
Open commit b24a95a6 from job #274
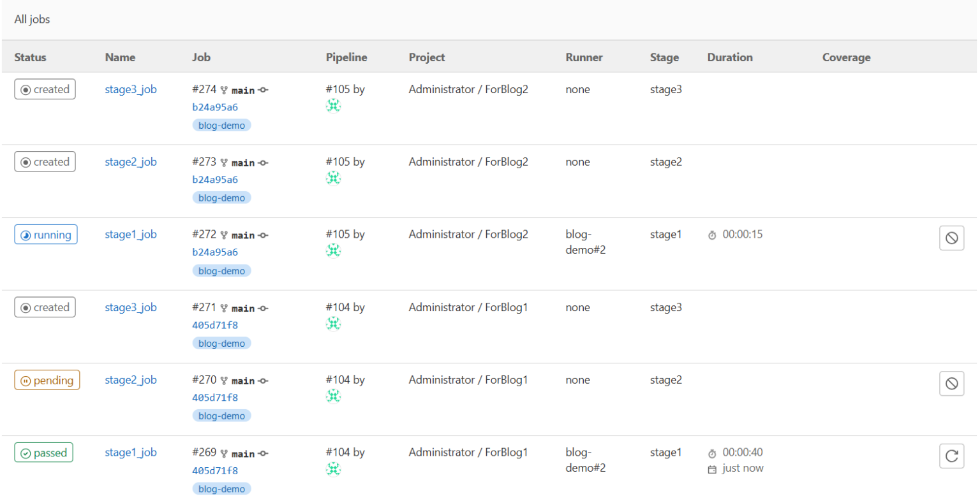click(216, 106)
